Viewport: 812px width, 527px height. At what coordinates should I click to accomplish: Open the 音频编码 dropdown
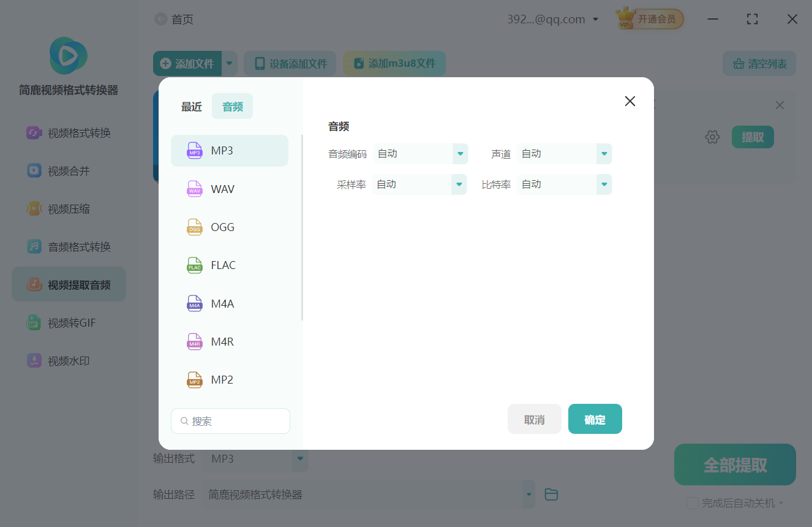421,154
